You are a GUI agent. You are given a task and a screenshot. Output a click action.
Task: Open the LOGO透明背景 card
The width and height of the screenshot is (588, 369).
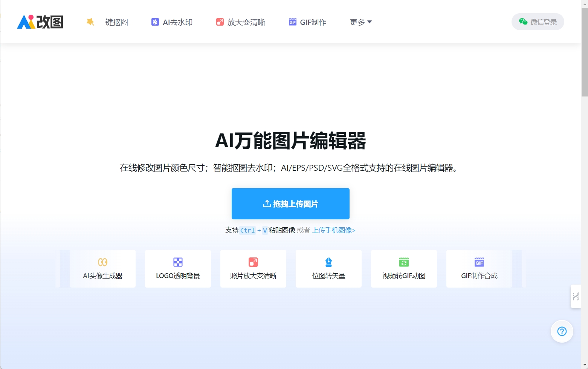point(178,269)
